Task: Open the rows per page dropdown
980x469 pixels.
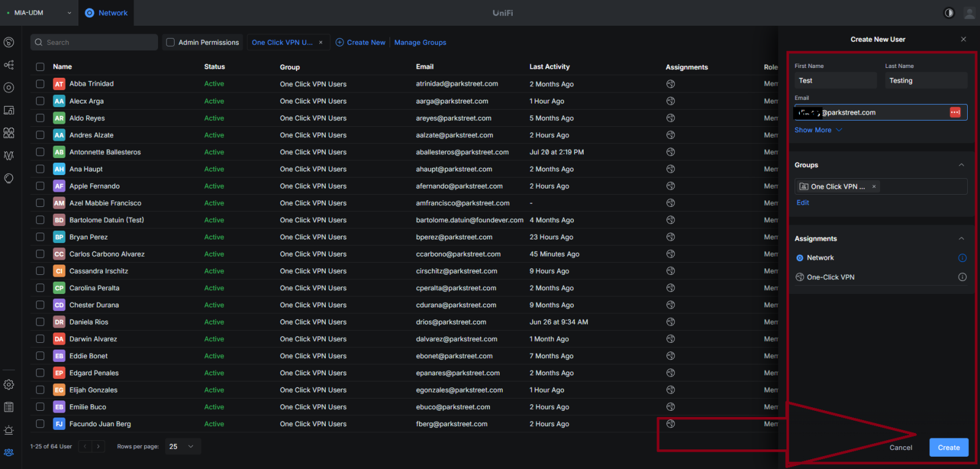Action: 183,446
